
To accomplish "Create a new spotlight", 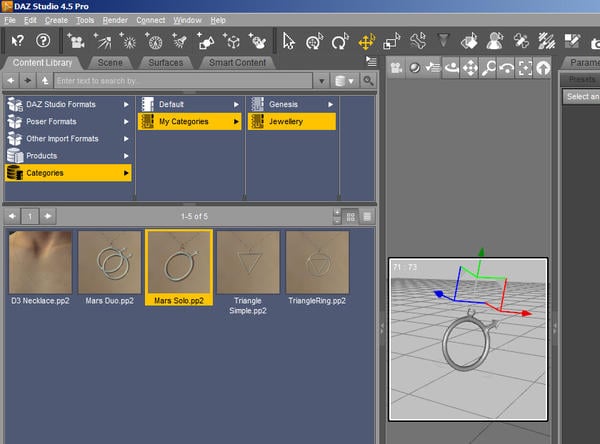I will [179, 41].
